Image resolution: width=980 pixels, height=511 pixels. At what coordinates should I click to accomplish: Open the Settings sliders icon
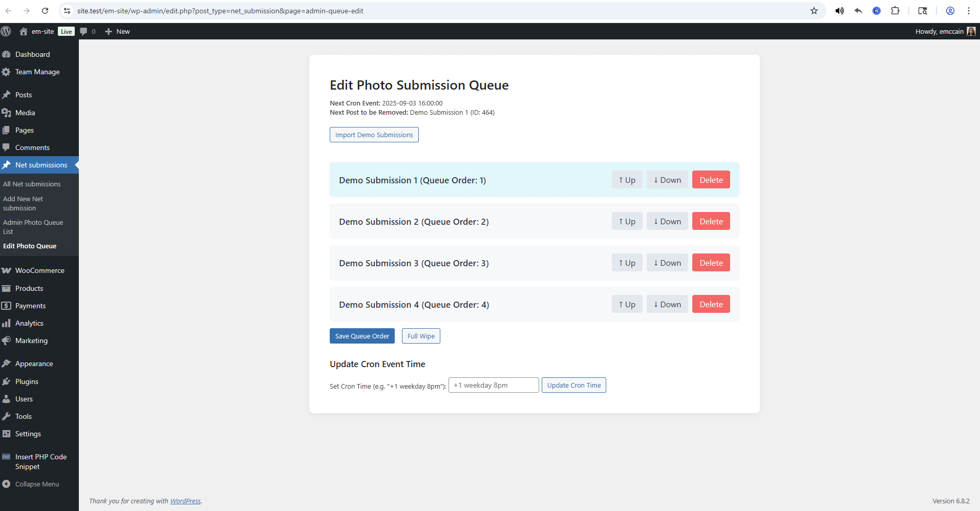pyautogui.click(x=6, y=434)
